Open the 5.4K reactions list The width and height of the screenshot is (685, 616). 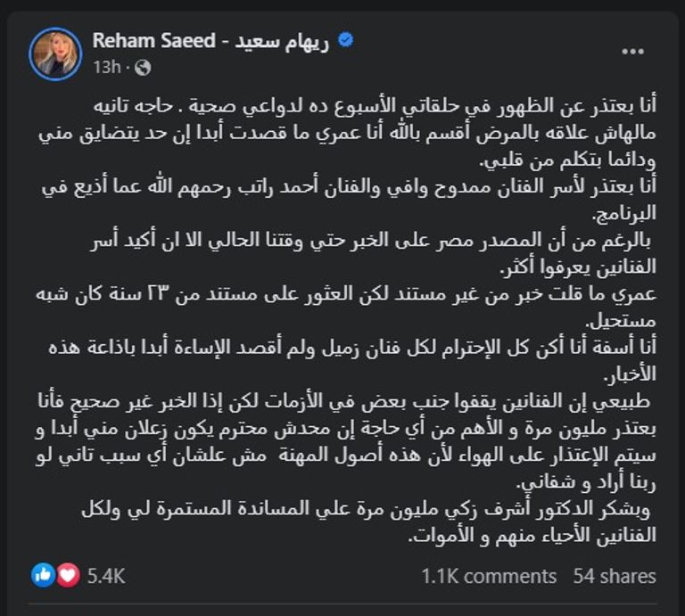click(105, 576)
